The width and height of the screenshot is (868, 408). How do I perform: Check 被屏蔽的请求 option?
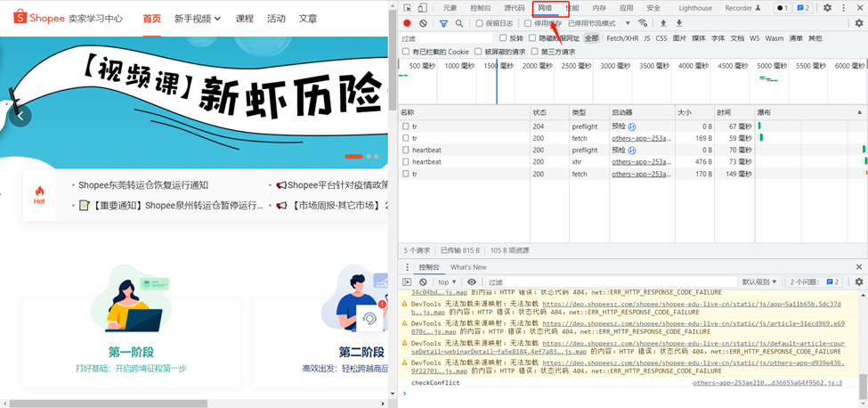(478, 52)
